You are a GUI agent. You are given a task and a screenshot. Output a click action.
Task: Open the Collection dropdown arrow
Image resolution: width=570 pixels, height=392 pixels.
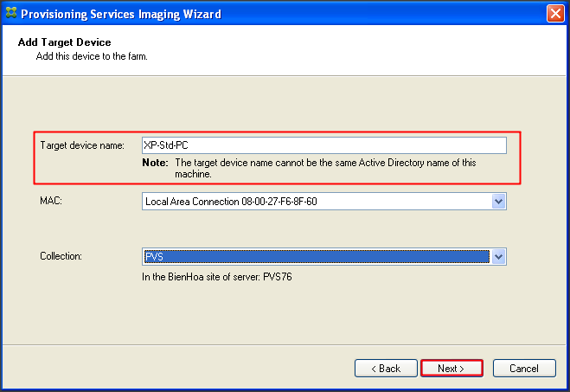(498, 256)
